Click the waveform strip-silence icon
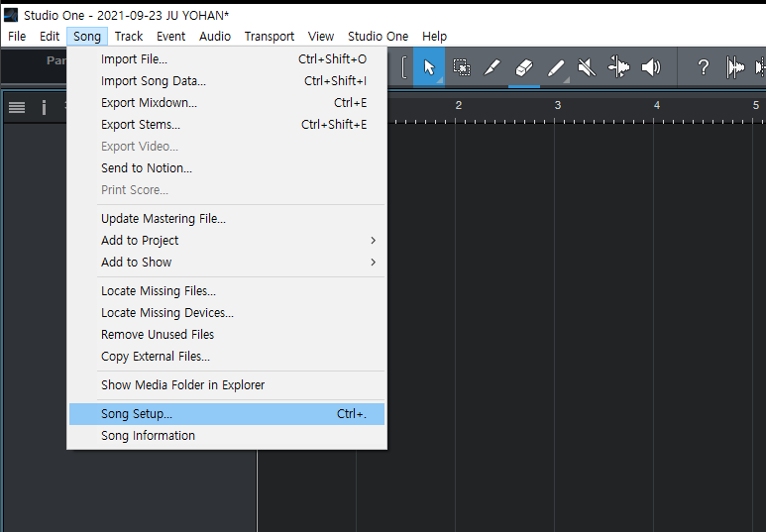This screenshot has width=766, height=532. tap(735, 67)
